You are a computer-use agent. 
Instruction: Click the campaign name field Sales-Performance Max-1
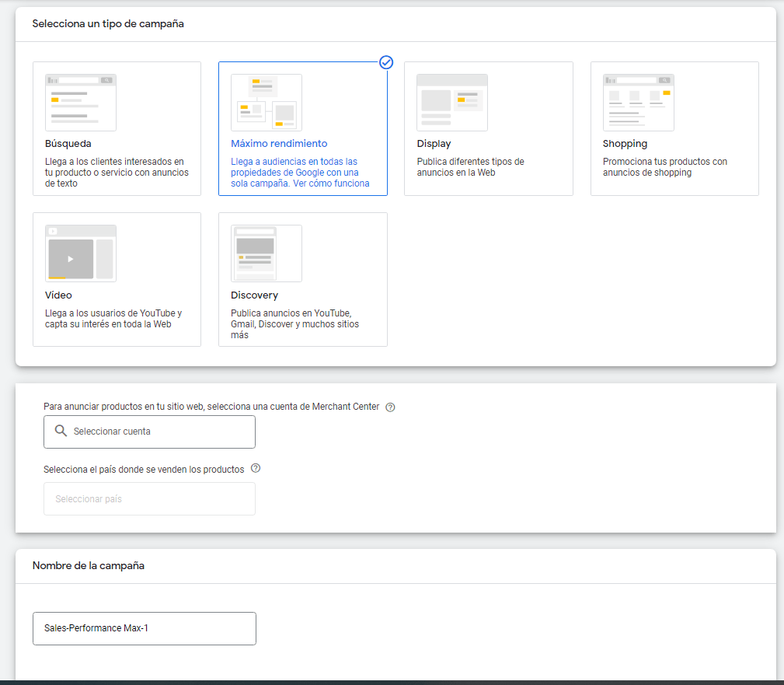pyautogui.click(x=145, y=628)
